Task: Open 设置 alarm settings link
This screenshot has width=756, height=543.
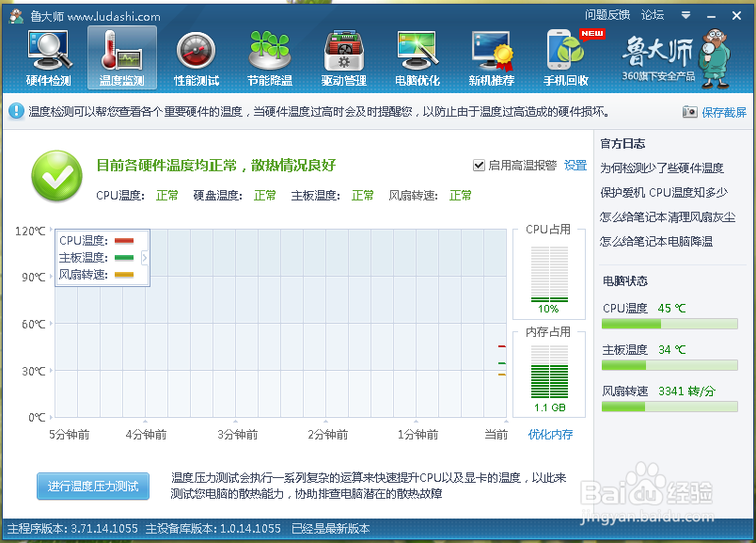Action: (575, 166)
